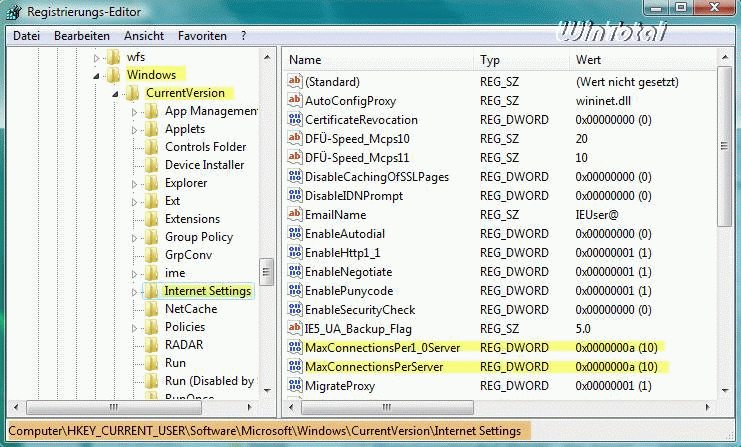Click the CertificateRevocation DWORD value icon

(295, 120)
